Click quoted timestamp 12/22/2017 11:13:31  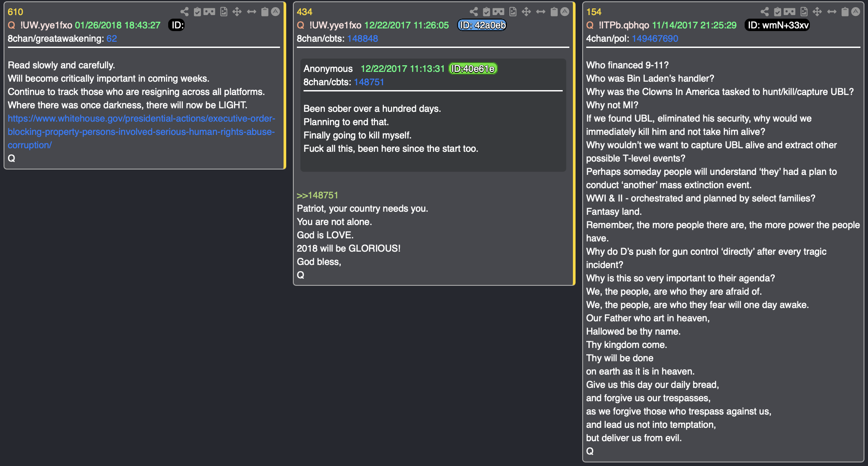(402, 69)
